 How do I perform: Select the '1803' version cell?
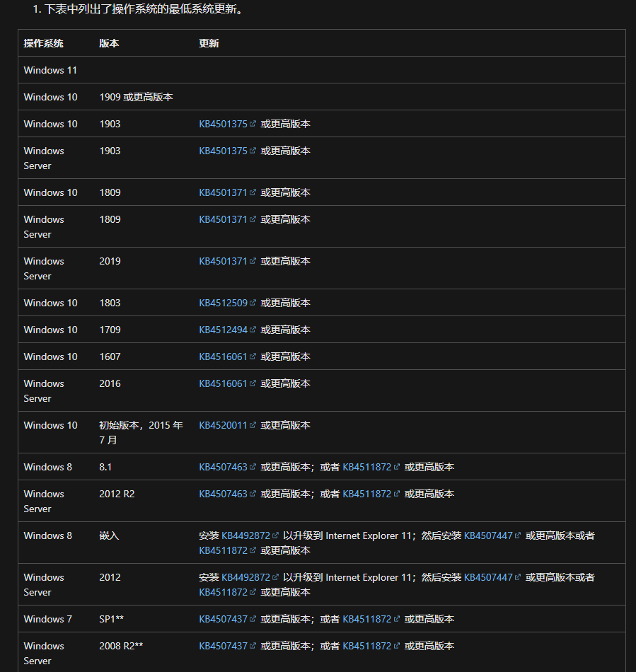click(x=110, y=303)
